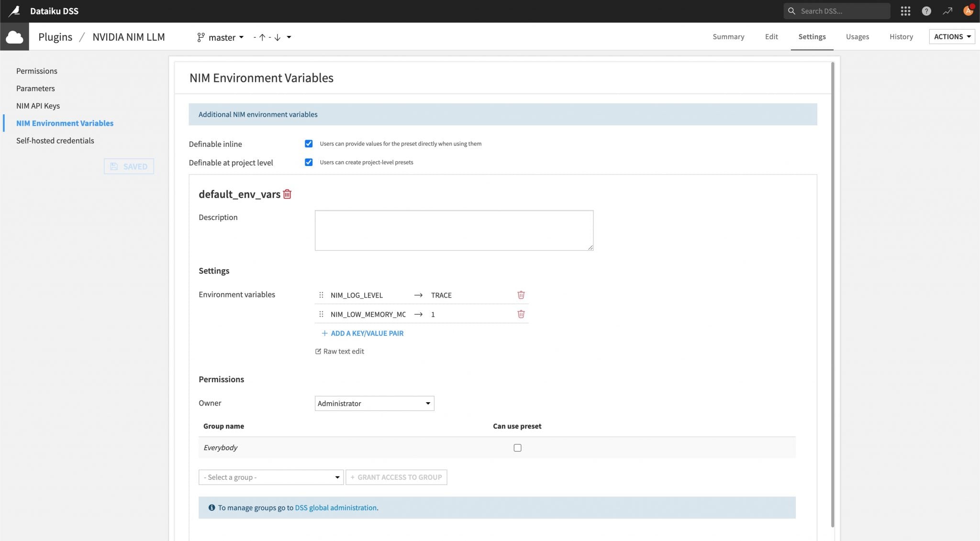
Task: Click the activity trend arrow icon
Action: [x=947, y=11]
